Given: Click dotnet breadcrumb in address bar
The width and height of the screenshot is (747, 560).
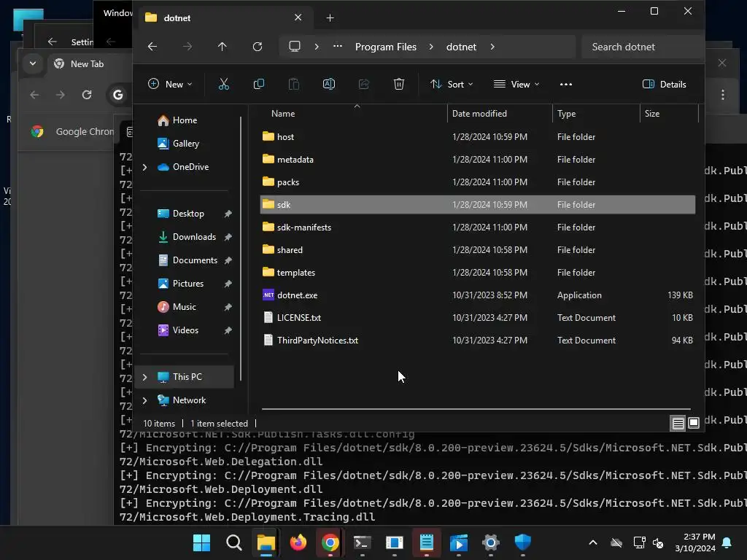Looking at the screenshot, I should point(461,47).
